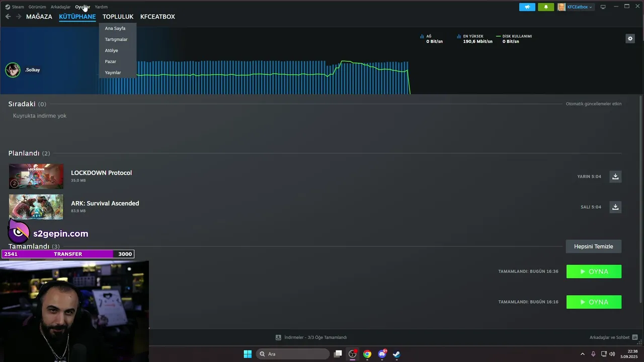This screenshot has height=362, width=644.
Task: Open Discord from the taskbar
Action: (382, 354)
